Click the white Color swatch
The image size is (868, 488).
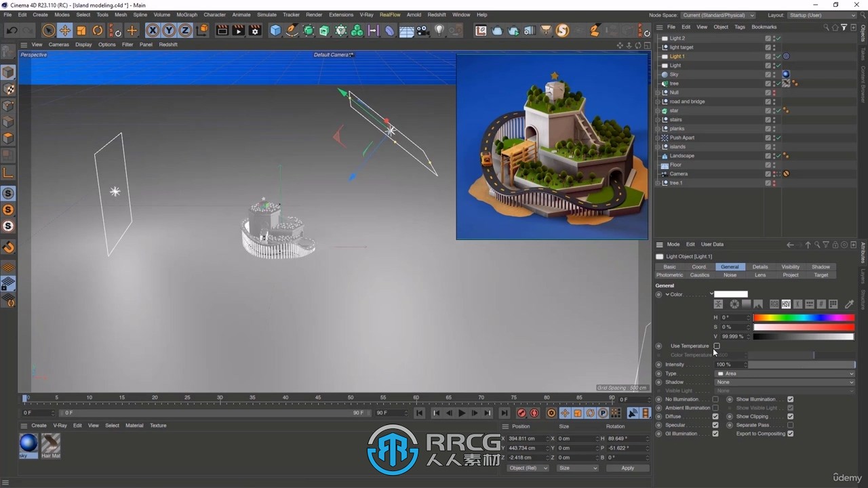[x=731, y=295]
